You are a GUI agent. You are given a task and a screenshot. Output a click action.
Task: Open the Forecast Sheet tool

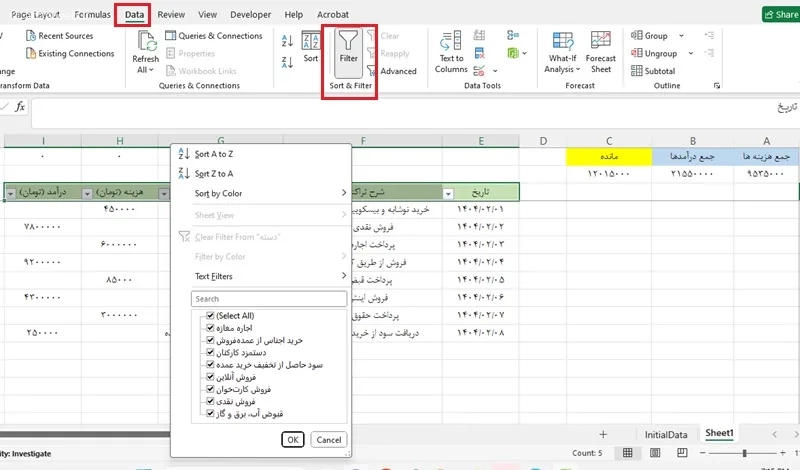601,42
